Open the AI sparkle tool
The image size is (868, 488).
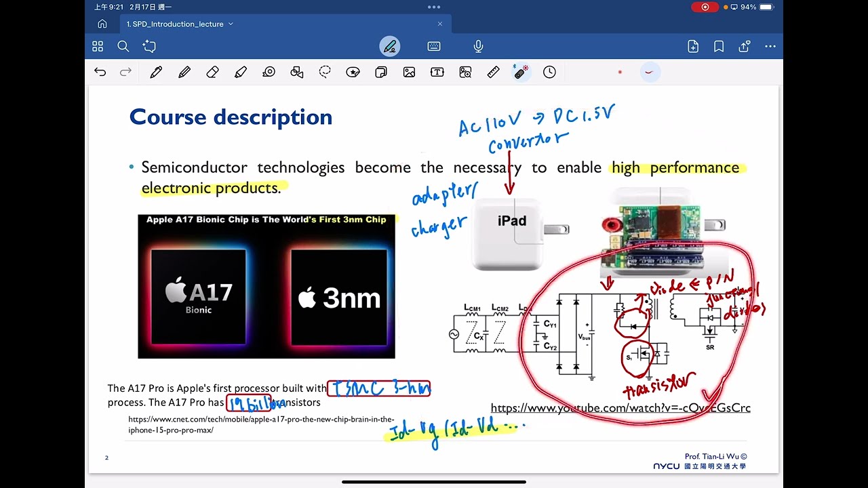coord(149,46)
